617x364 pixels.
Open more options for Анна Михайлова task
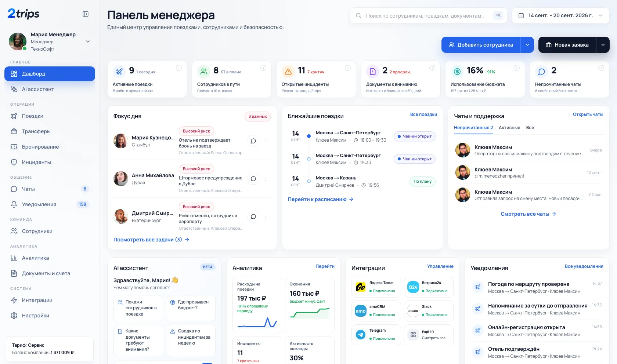click(266, 179)
